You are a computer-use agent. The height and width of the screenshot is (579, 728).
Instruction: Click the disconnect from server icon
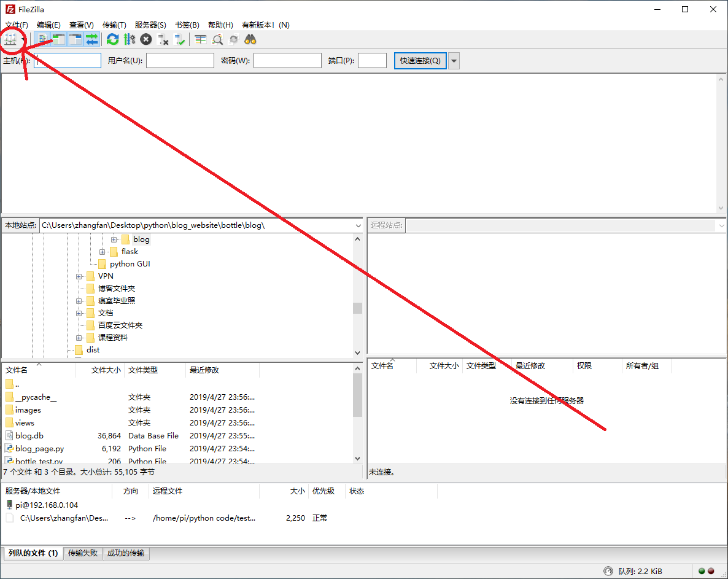(163, 40)
